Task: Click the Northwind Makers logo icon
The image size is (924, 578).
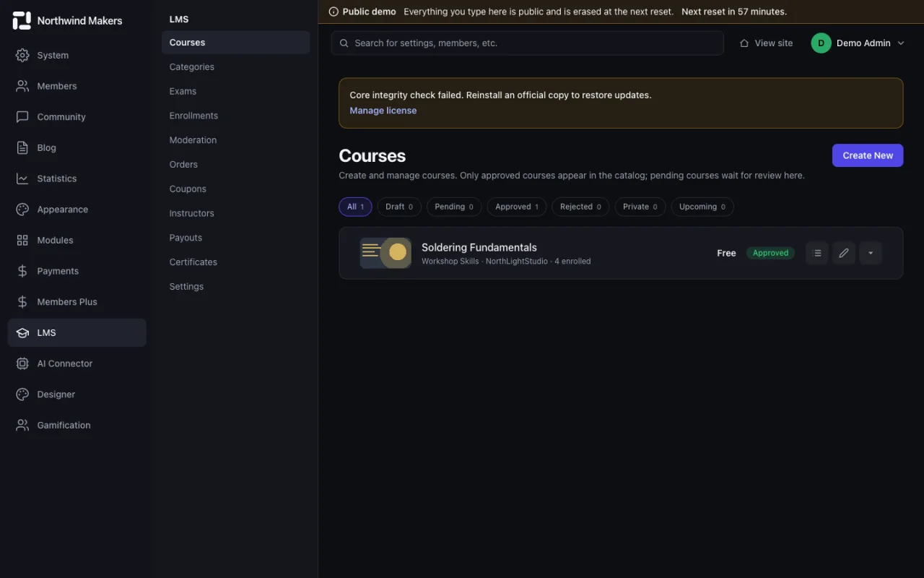Action: click(22, 20)
